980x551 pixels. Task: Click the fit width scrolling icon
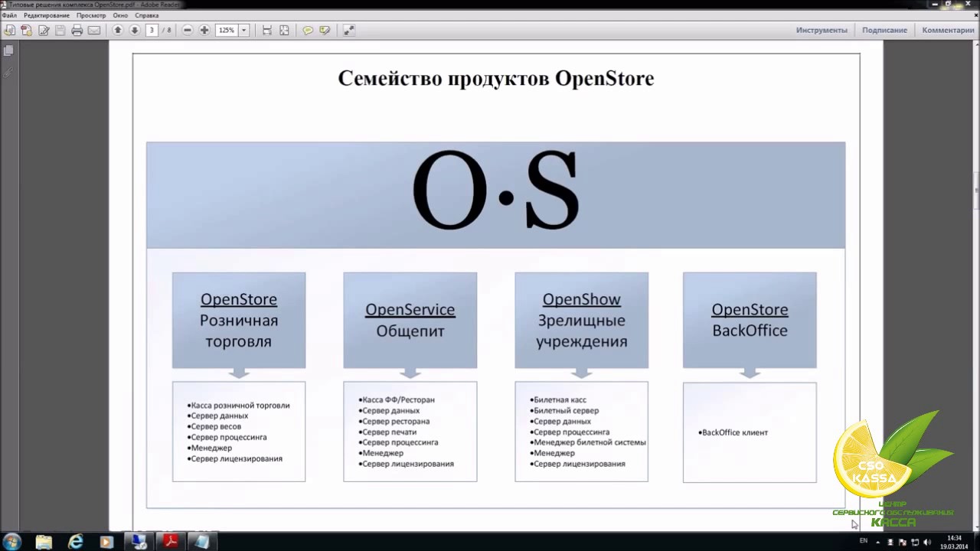point(267,31)
